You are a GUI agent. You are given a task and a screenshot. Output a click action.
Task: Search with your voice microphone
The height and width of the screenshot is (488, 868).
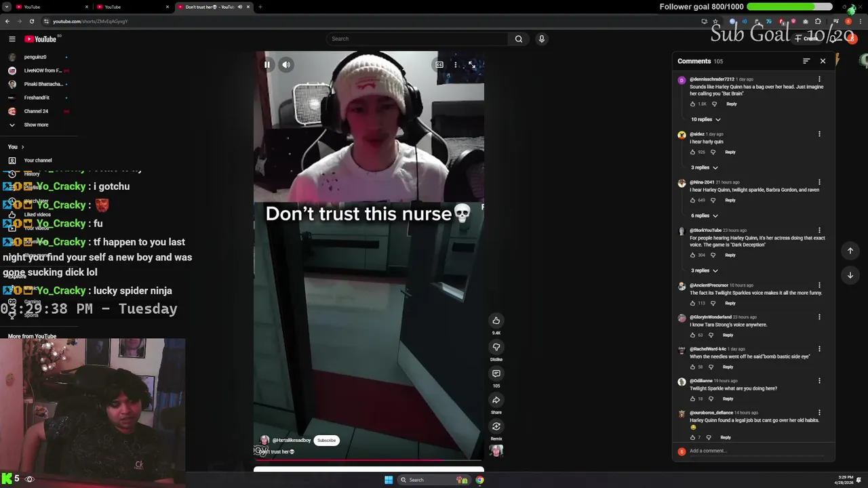(x=541, y=39)
